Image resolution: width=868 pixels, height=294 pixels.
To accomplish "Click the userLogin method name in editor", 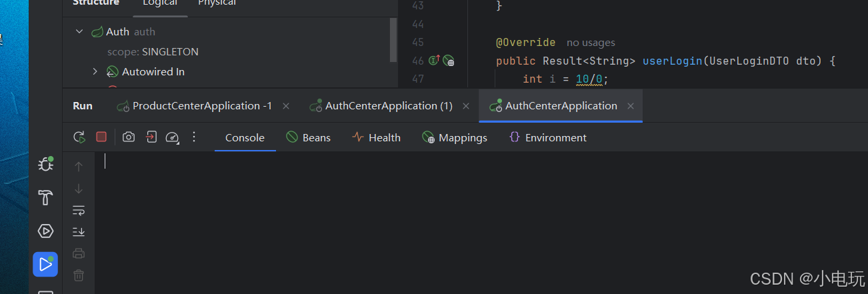I will 672,61.
